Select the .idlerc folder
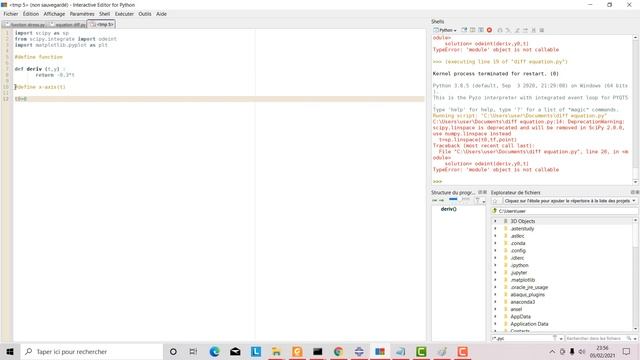The width and height of the screenshot is (640, 360). [517, 258]
